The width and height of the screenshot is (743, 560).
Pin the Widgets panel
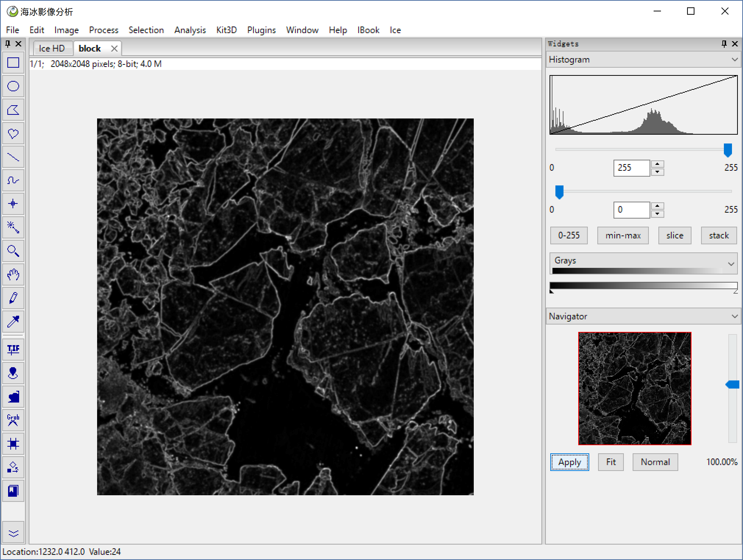click(724, 44)
